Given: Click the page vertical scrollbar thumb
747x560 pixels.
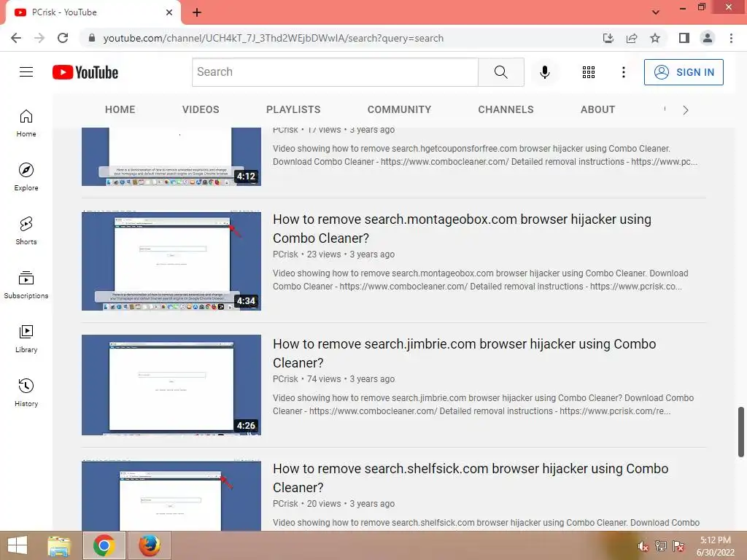Looking at the screenshot, I should pos(741,432).
